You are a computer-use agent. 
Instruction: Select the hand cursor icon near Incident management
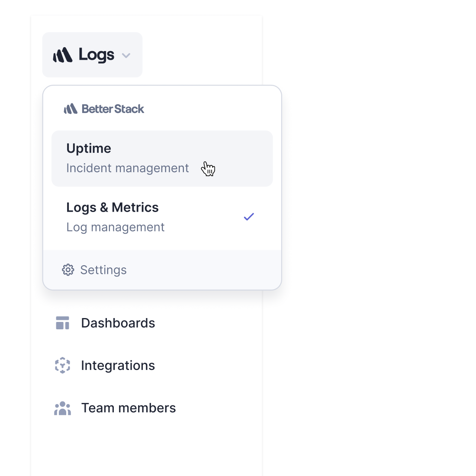click(208, 169)
